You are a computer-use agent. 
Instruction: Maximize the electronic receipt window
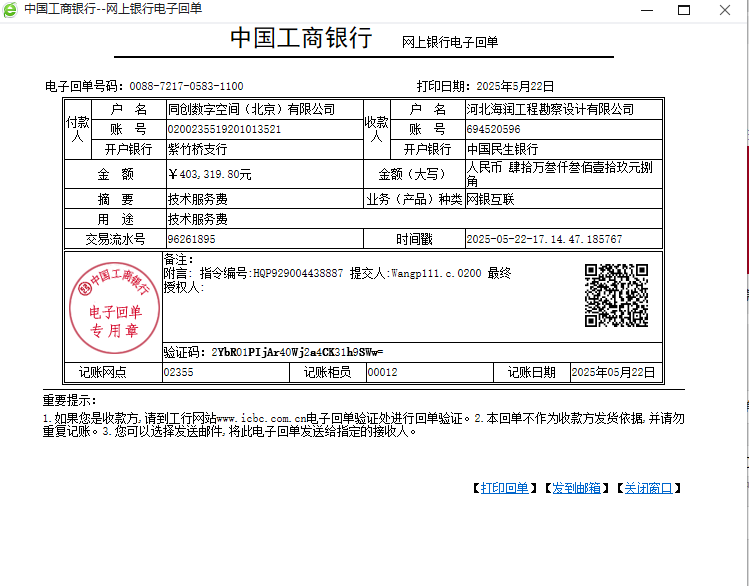click(684, 10)
